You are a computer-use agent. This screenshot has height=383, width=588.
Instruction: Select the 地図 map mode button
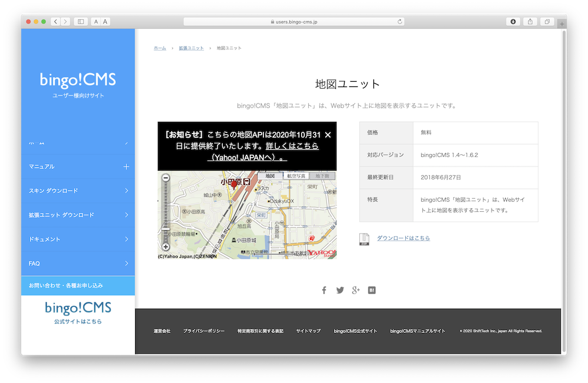pos(270,176)
